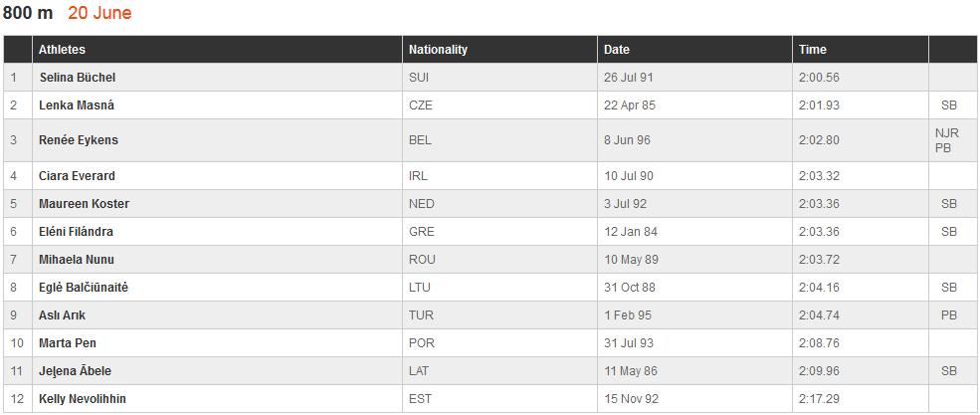Screen dimensions: 980x415
Task: Open Eglė Balčiūnaitė athlete link
Action: click(84, 288)
